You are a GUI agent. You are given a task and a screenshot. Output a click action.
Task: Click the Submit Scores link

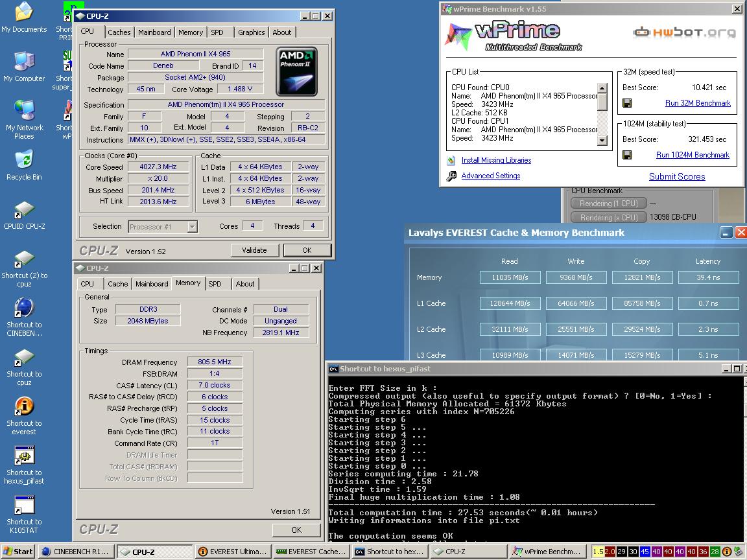[677, 176]
